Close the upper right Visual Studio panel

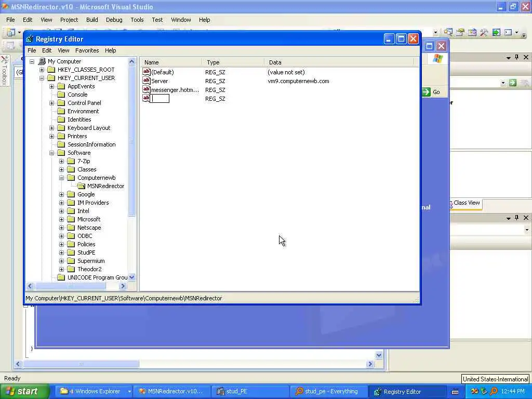pyautogui.click(x=526, y=57)
